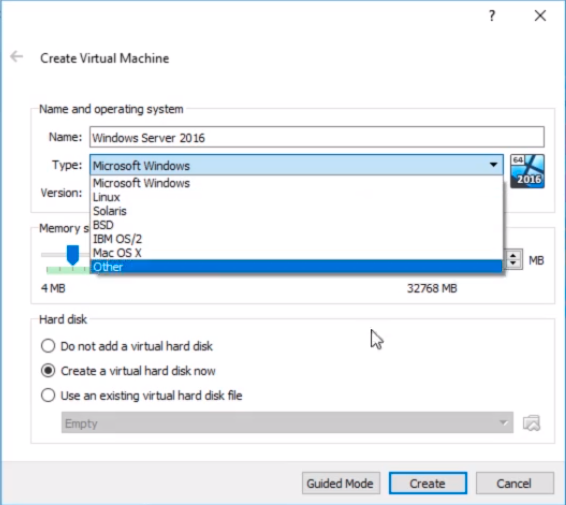Click the memory size spinner arrows
The image size is (566, 505).
tap(513, 259)
